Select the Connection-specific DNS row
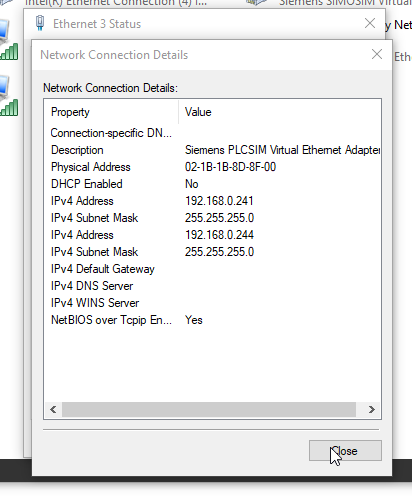Viewport: 412px width, 499px height. point(212,133)
